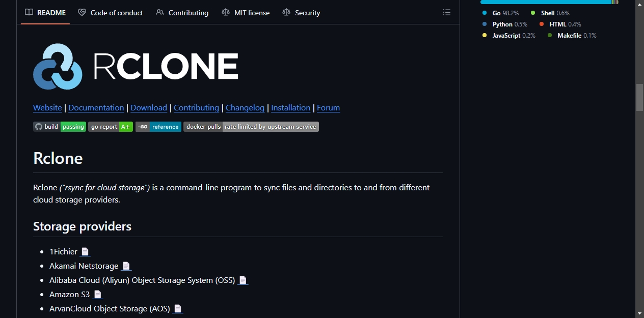This screenshot has height=318, width=644.
Task: Open the Alibaba Cloud OSS docs page icon
Action: [x=243, y=280]
